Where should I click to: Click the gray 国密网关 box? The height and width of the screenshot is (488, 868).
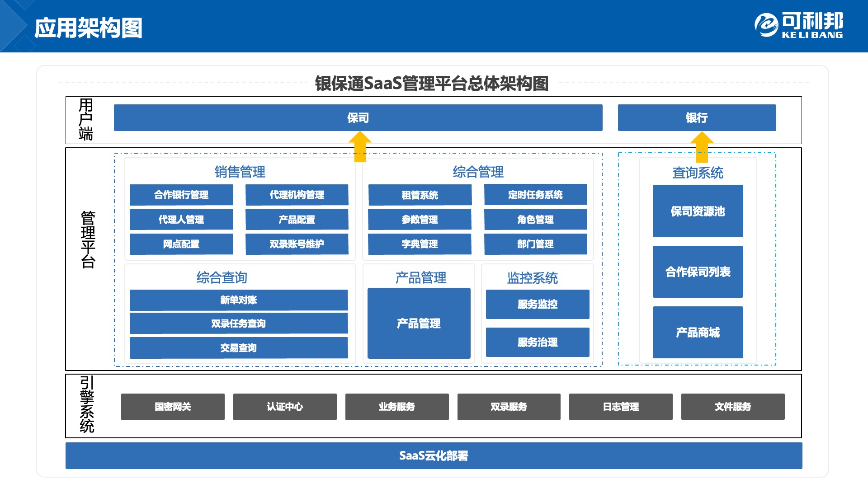point(173,407)
